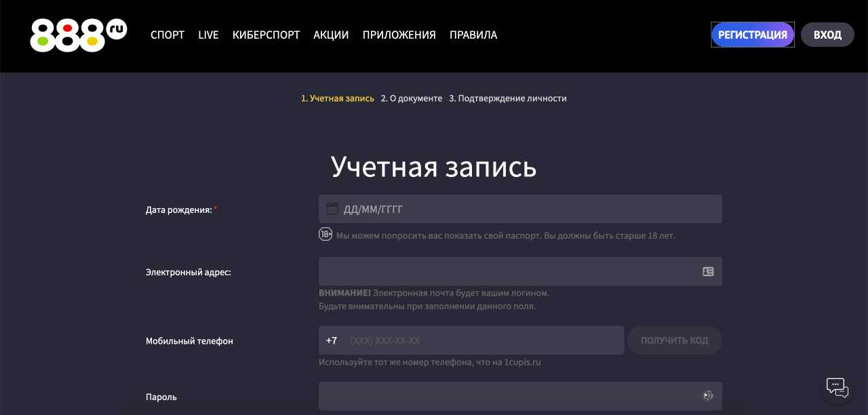Click the calendar icon in birth date field

coord(332,209)
